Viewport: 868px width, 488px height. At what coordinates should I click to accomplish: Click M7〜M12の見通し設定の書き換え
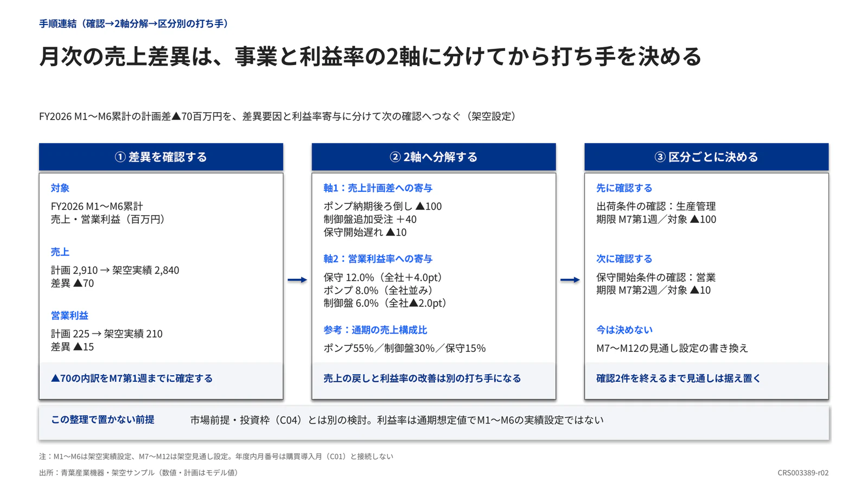point(672,349)
